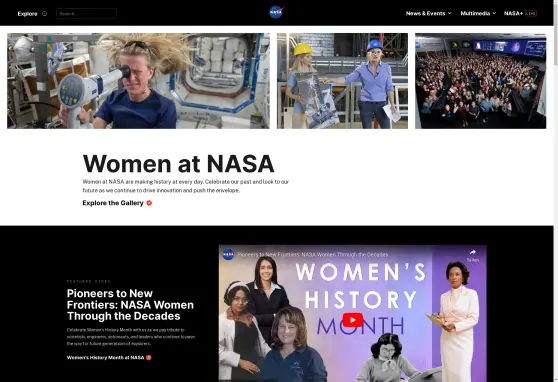Click the page vertical scrollbar

[x=556, y=191]
